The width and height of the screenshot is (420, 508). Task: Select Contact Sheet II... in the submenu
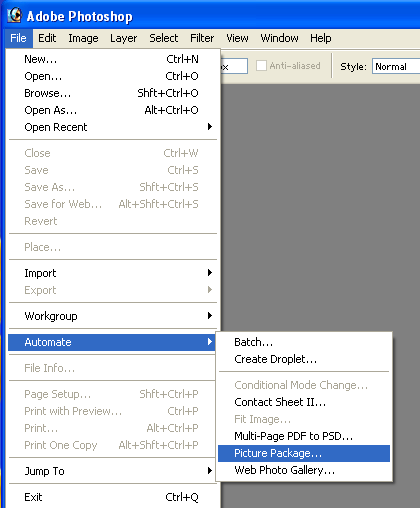(x=304, y=402)
